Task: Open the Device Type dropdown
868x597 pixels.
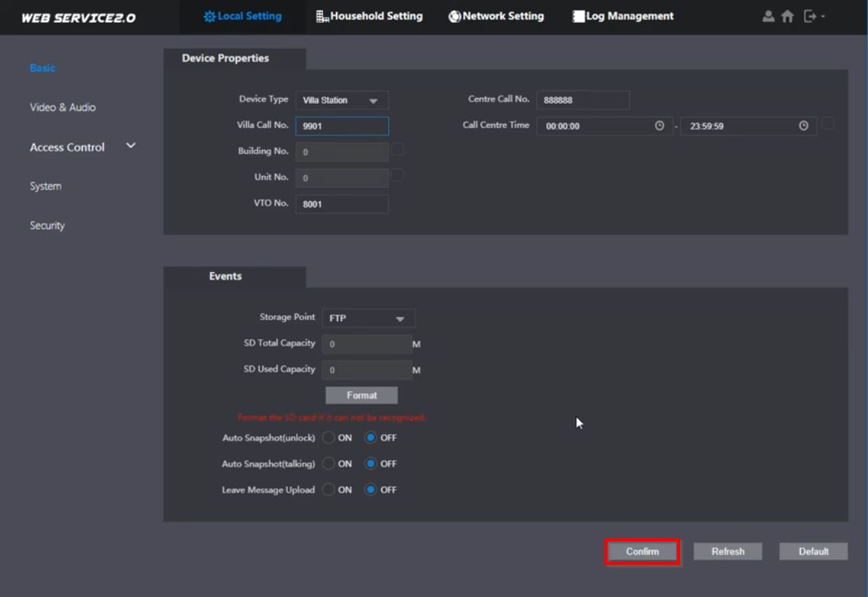Action: (x=342, y=100)
